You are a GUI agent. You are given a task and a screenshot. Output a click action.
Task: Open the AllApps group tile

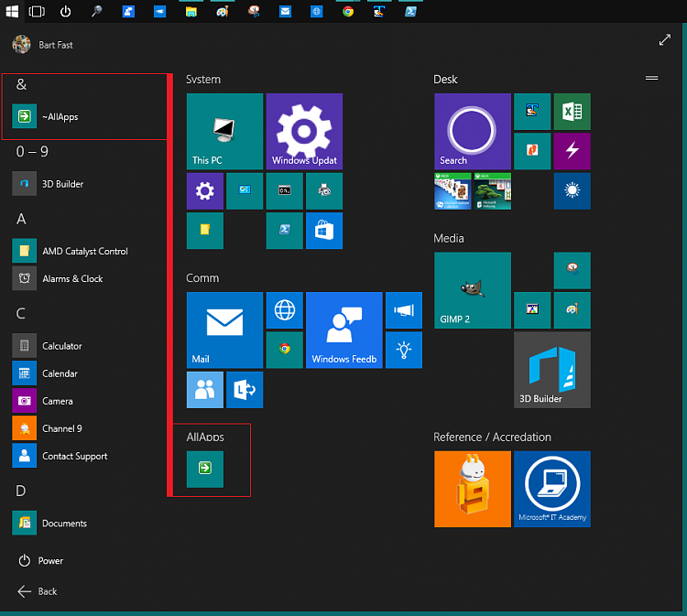click(205, 469)
